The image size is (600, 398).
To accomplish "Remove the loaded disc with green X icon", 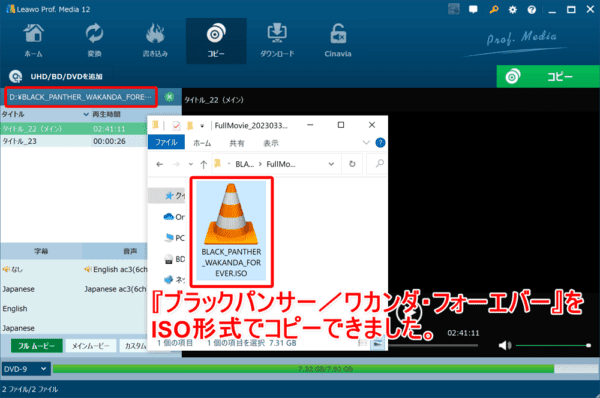I will (x=169, y=97).
